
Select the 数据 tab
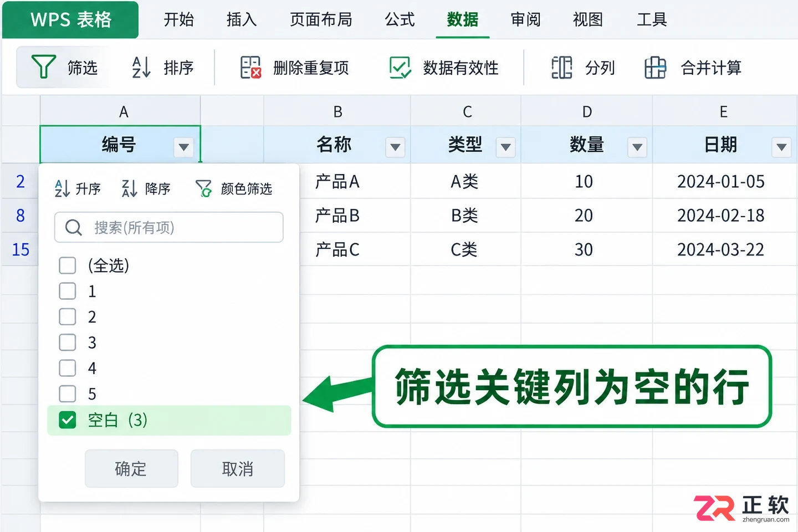pyautogui.click(x=463, y=19)
